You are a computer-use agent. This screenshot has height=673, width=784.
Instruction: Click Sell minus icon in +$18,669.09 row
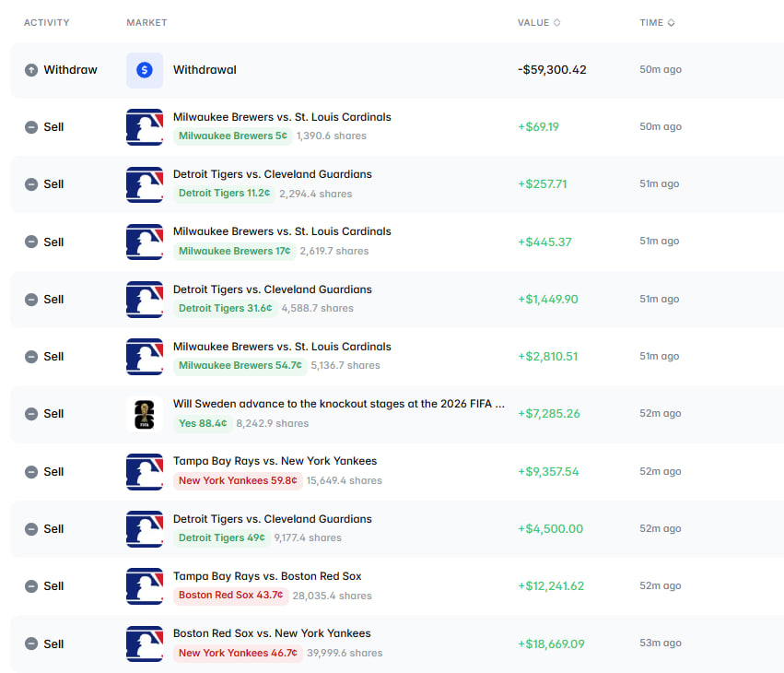(x=31, y=644)
